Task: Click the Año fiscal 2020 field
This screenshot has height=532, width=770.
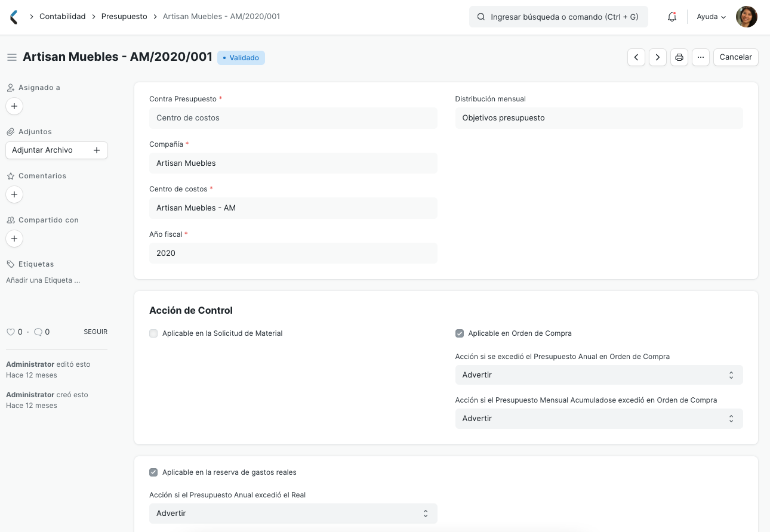Action: click(x=293, y=253)
